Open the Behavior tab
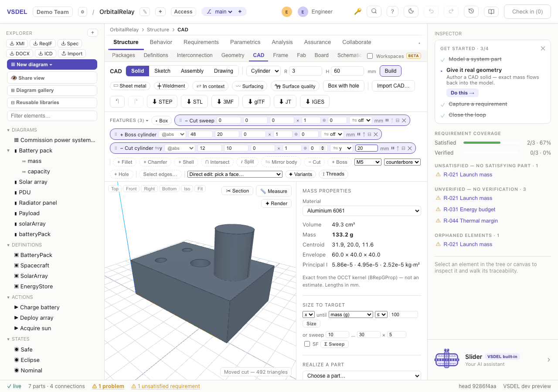The height and width of the screenshot is (392, 558). tap(161, 42)
